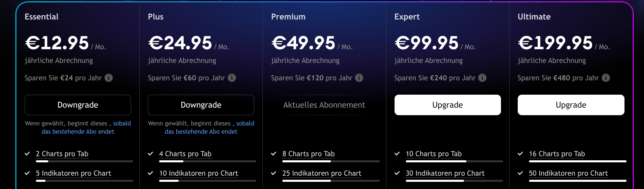Screen dimensions: 644x189
Task: Upgrade to the Expert plan
Action: 448,105
